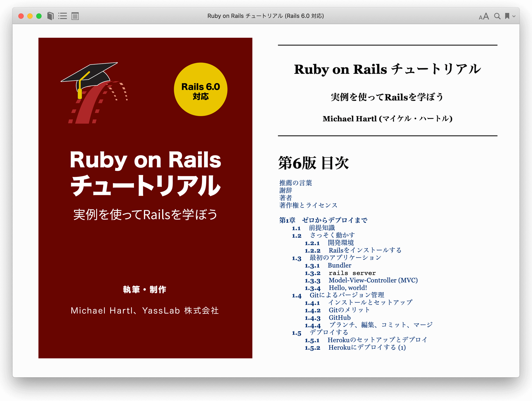Click the heading 第6版 目次
The width and height of the screenshot is (532, 401).
(x=313, y=163)
